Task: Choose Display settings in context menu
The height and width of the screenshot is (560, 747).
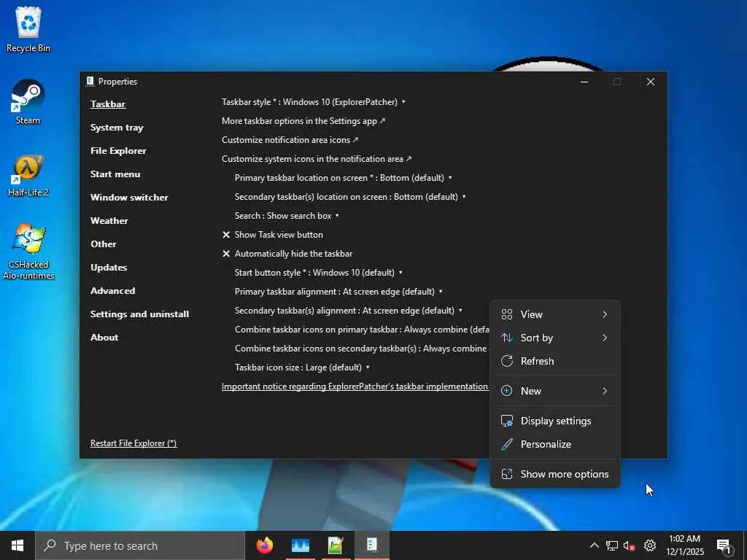Action: 555,421
